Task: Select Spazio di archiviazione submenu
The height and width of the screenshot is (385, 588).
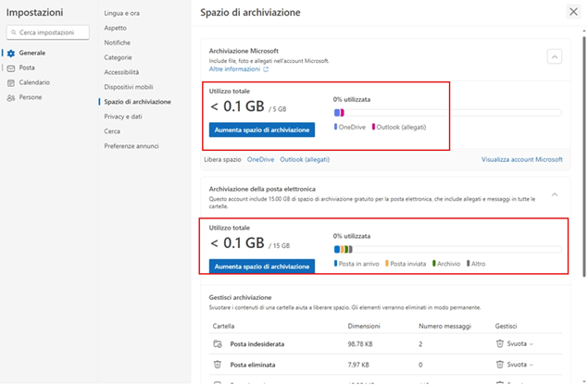Action: [x=137, y=102]
